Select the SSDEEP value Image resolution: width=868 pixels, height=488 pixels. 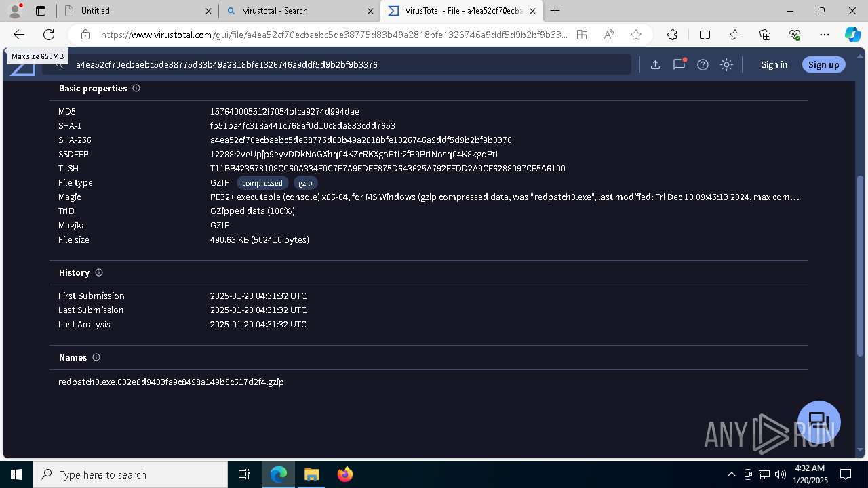[354, 154]
